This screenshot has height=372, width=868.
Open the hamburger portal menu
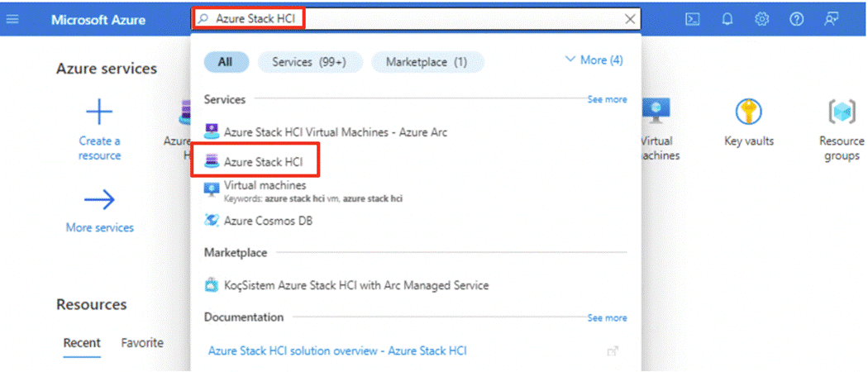(12, 19)
